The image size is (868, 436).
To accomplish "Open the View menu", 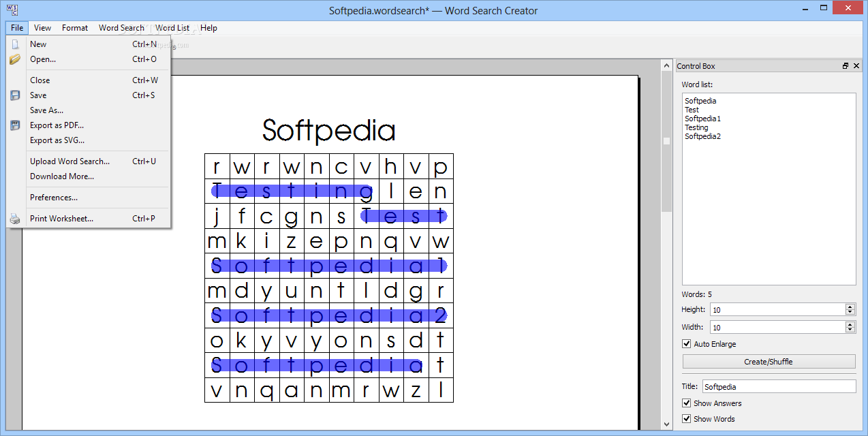I will [x=42, y=28].
